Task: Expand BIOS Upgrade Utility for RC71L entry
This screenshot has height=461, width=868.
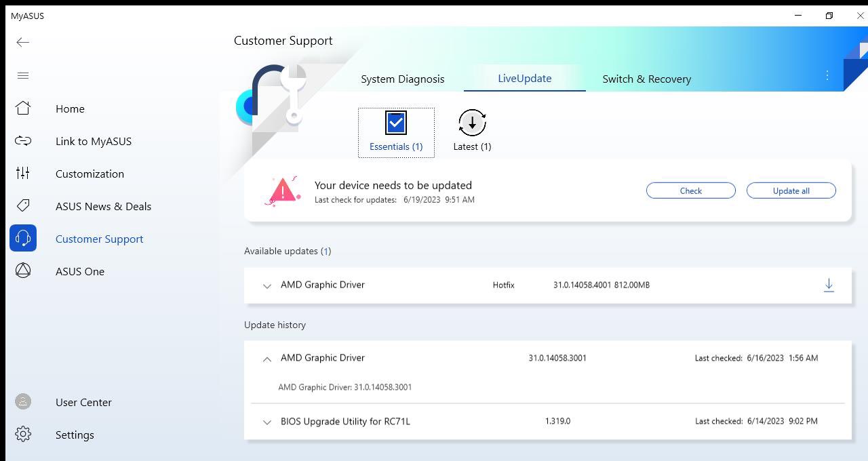Action: point(267,422)
